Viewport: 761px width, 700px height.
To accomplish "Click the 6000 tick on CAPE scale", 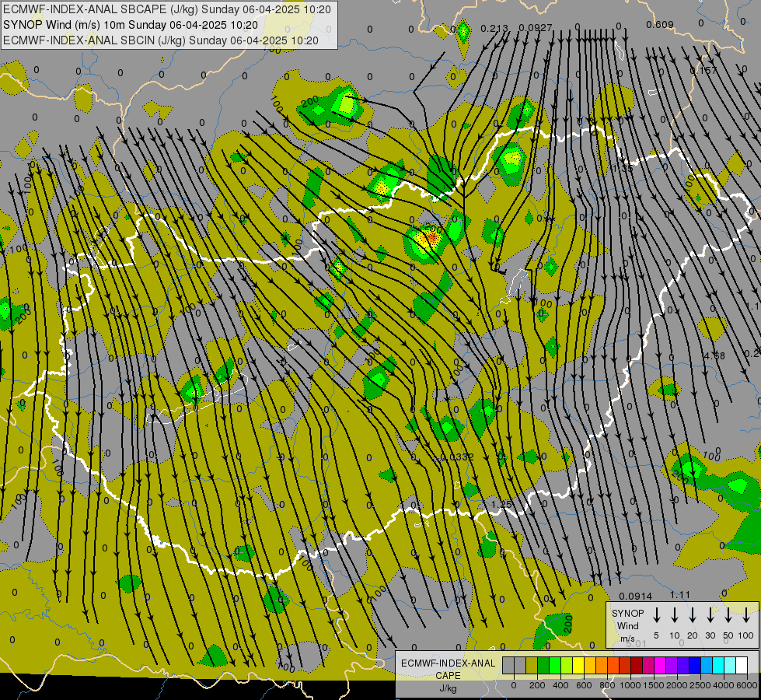I will pyautogui.click(x=746, y=685).
